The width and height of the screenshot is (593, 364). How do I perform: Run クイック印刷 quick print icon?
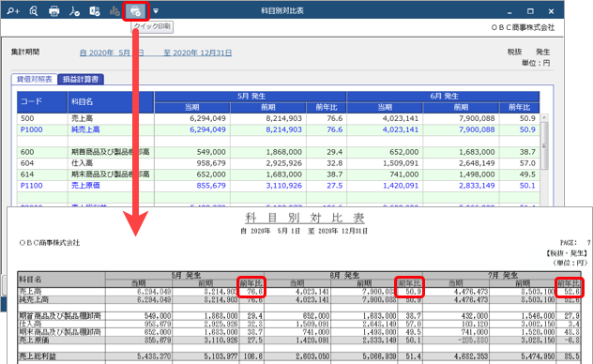click(x=135, y=11)
